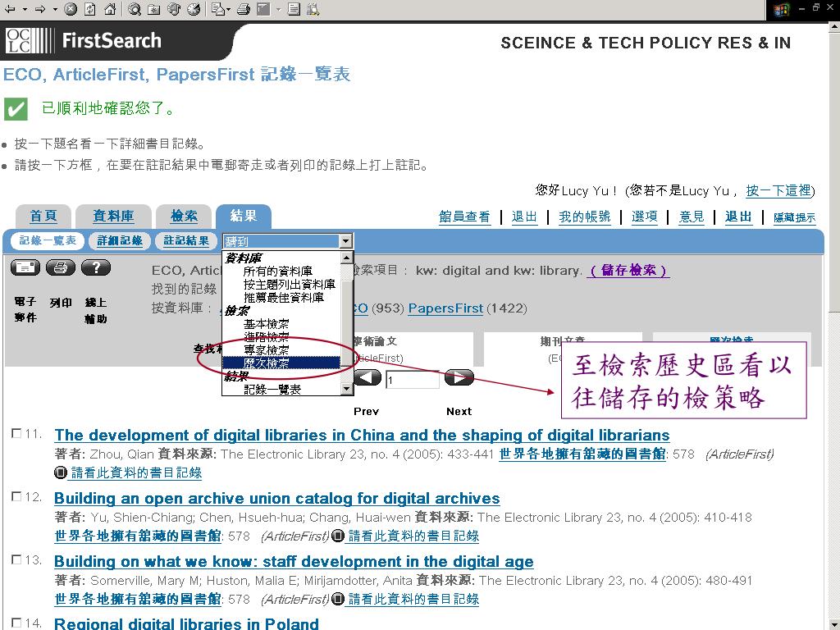Click the OCLC FirstSearch logo
840x630 pixels.
coord(84,41)
